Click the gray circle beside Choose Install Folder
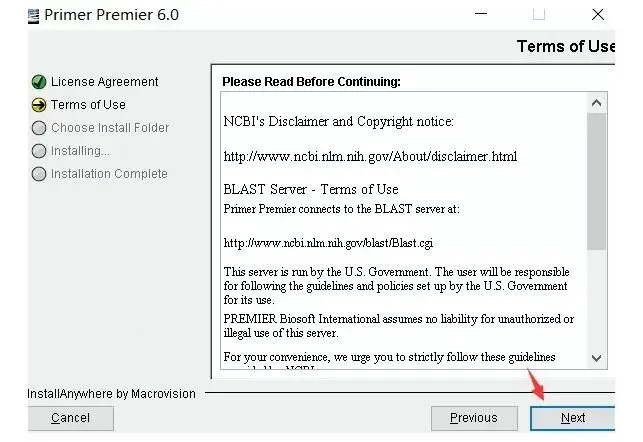The image size is (643, 442). 39,128
